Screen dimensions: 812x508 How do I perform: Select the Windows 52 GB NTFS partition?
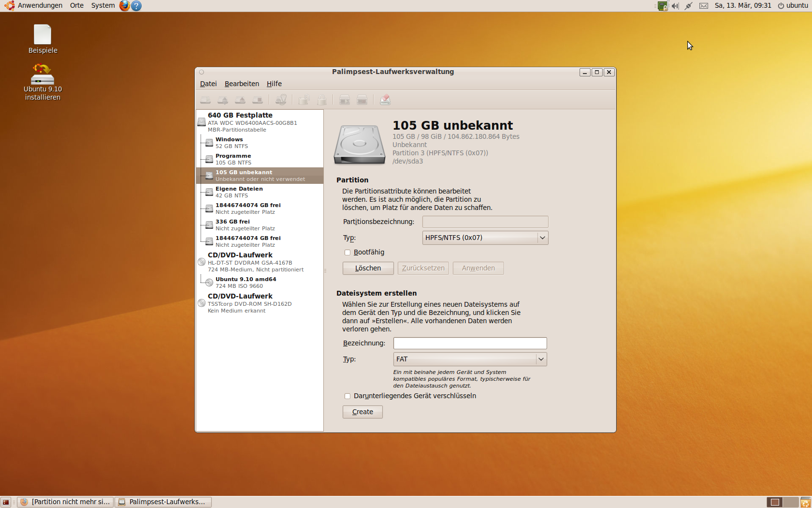[260, 143]
